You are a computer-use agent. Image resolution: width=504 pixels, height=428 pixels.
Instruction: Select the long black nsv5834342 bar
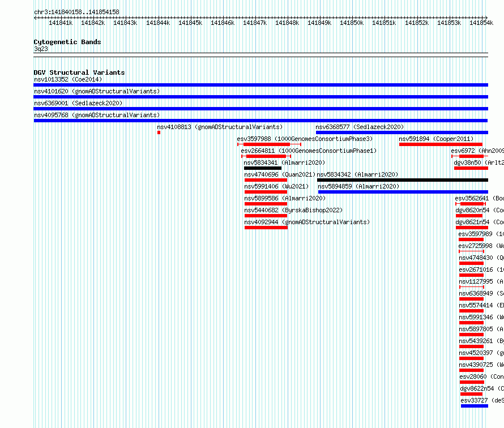point(403,180)
